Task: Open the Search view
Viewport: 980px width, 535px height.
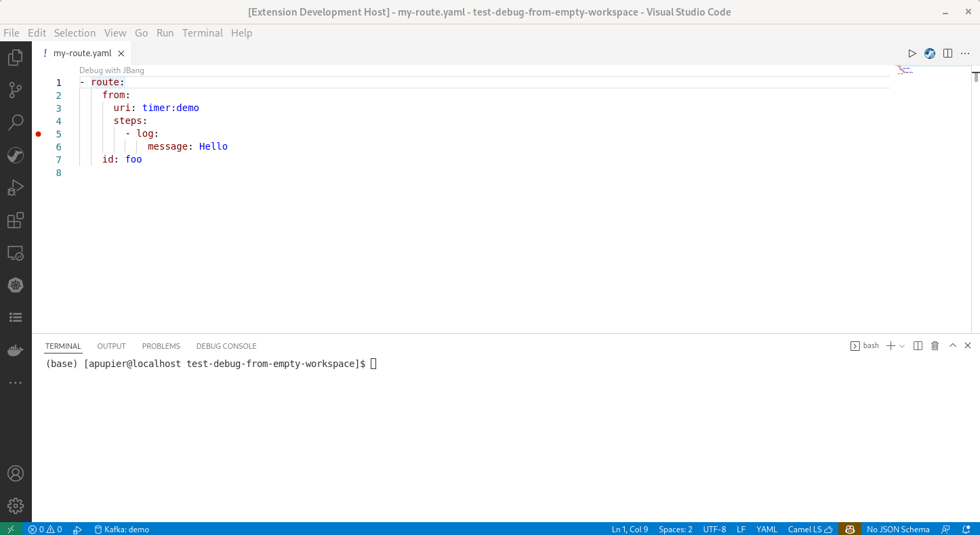Action: pos(16,122)
